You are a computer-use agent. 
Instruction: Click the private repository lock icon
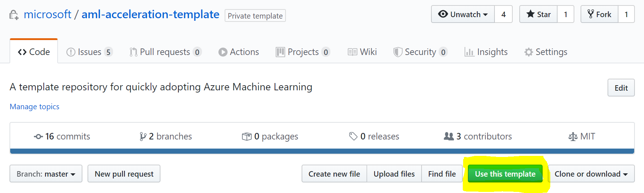click(x=14, y=15)
